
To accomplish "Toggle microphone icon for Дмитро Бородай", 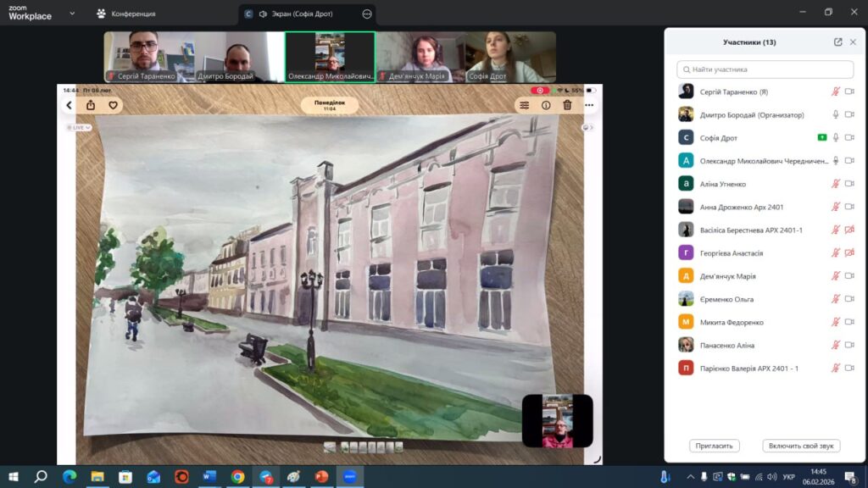I will pos(836,114).
